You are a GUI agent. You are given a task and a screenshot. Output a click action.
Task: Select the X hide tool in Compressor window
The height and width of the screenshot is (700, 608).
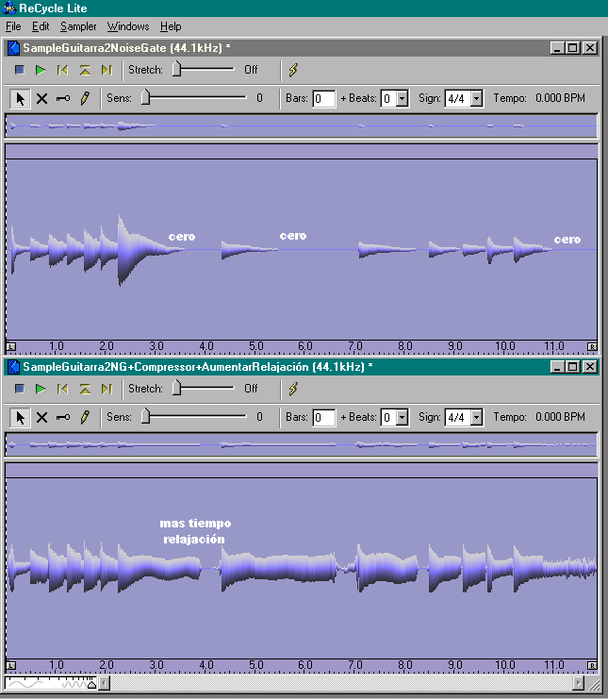41,417
